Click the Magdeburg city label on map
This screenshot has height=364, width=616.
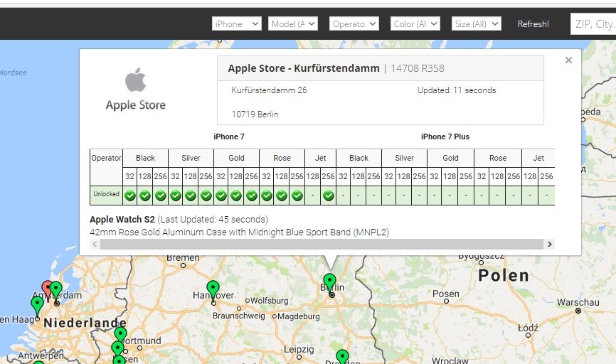pos(299,316)
